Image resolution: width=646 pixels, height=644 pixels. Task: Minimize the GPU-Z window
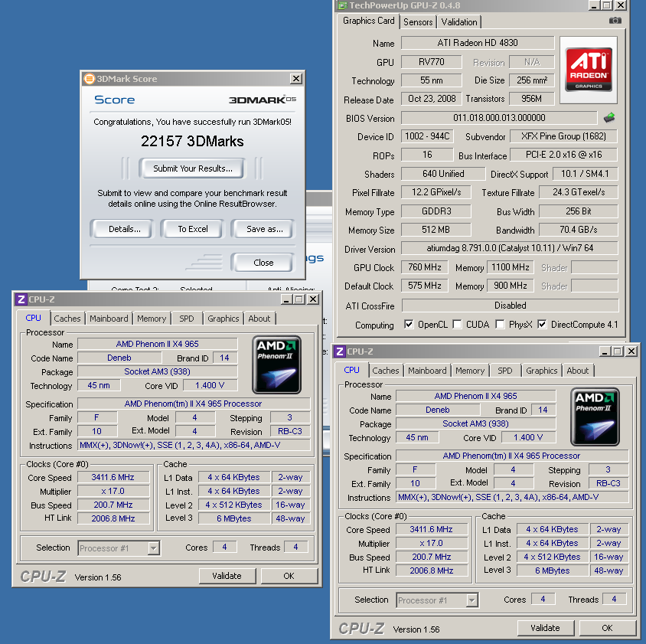pos(594,5)
